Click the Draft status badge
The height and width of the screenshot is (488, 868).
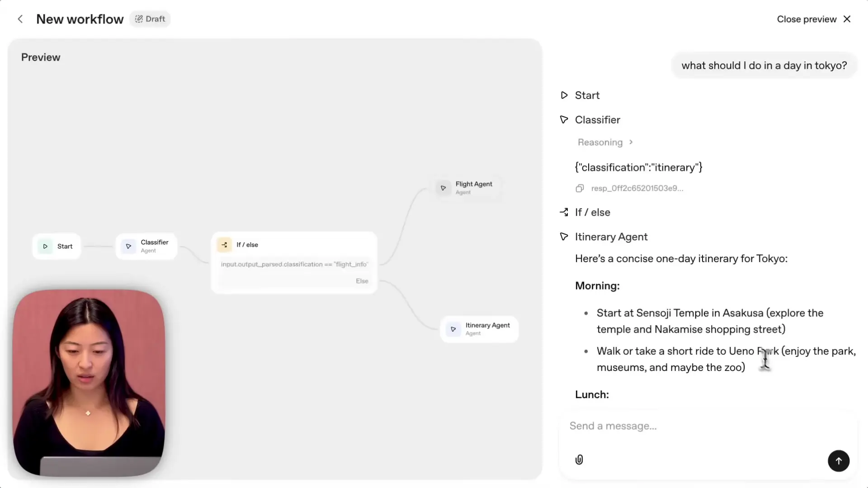(x=150, y=19)
